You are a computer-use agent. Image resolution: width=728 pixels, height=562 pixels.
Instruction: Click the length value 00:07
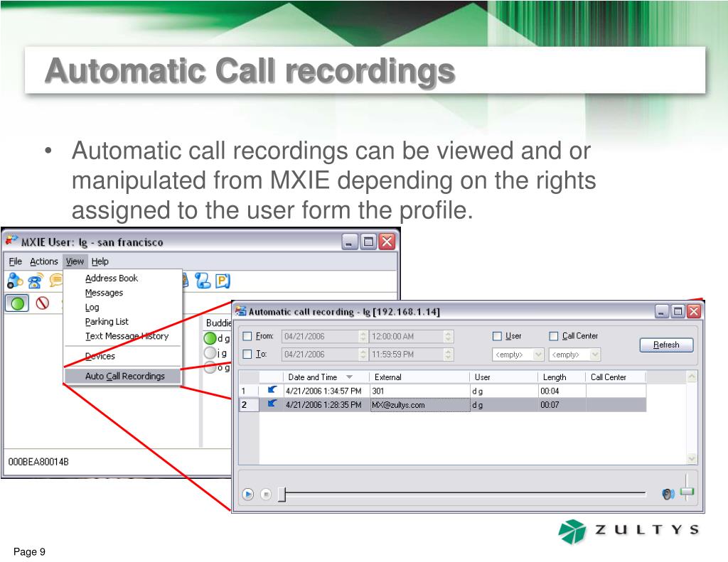coord(550,405)
